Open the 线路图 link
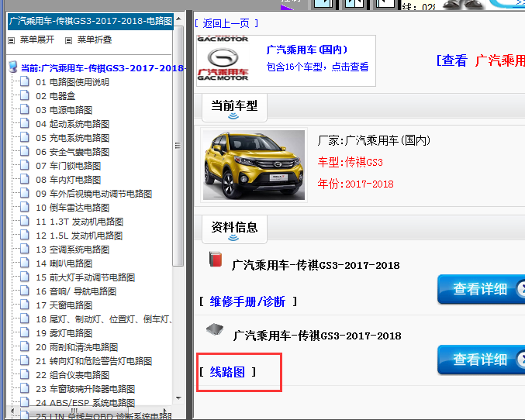Screen dimensions: 525x420 pyautogui.click(x=227, y=372)
